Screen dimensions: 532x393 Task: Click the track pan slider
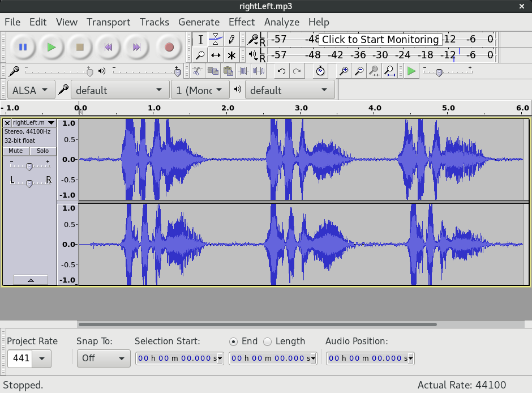pyautogui.click(x=29, y=182)
